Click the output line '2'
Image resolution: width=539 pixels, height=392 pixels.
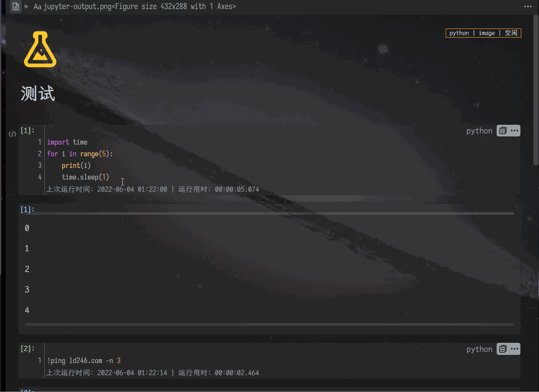tap(27, 269)
